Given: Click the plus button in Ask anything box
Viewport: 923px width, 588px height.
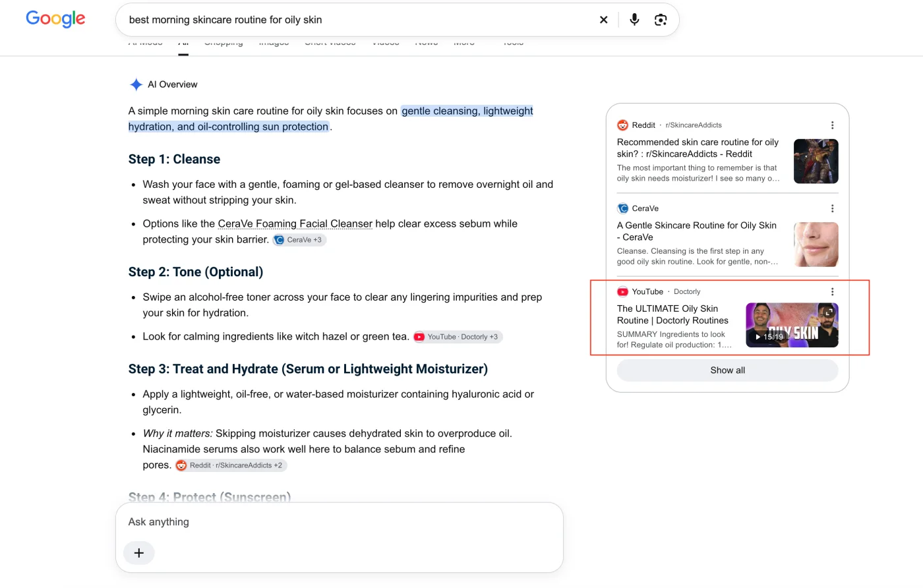Looking at the screenshot, I should coord(138,553).
